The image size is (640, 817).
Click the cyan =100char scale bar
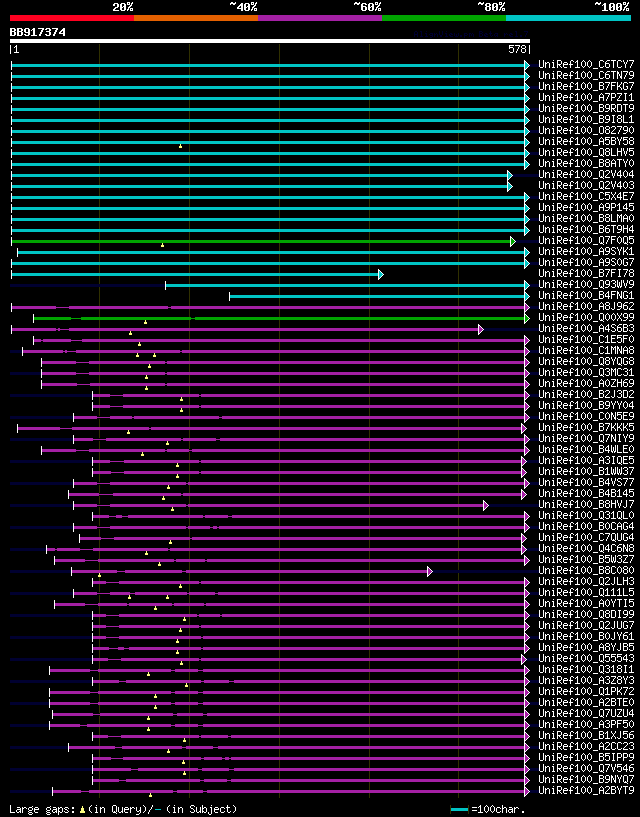tap(459, 810)
